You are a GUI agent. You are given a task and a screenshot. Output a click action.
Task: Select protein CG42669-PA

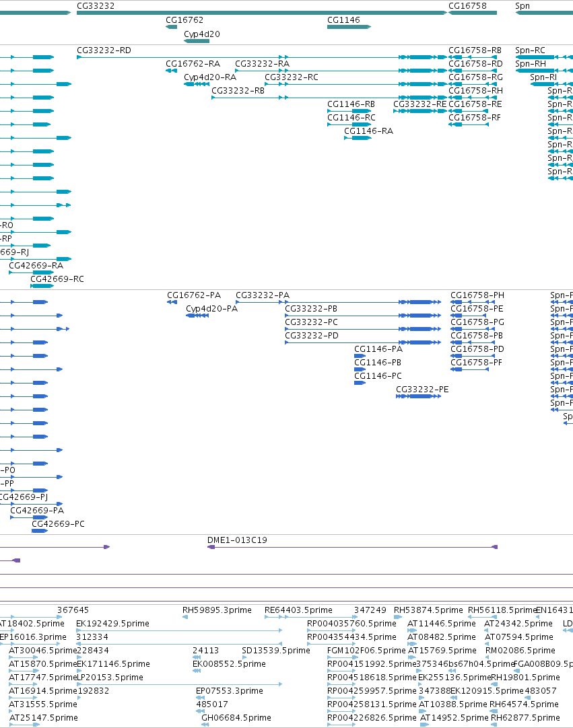29,517
